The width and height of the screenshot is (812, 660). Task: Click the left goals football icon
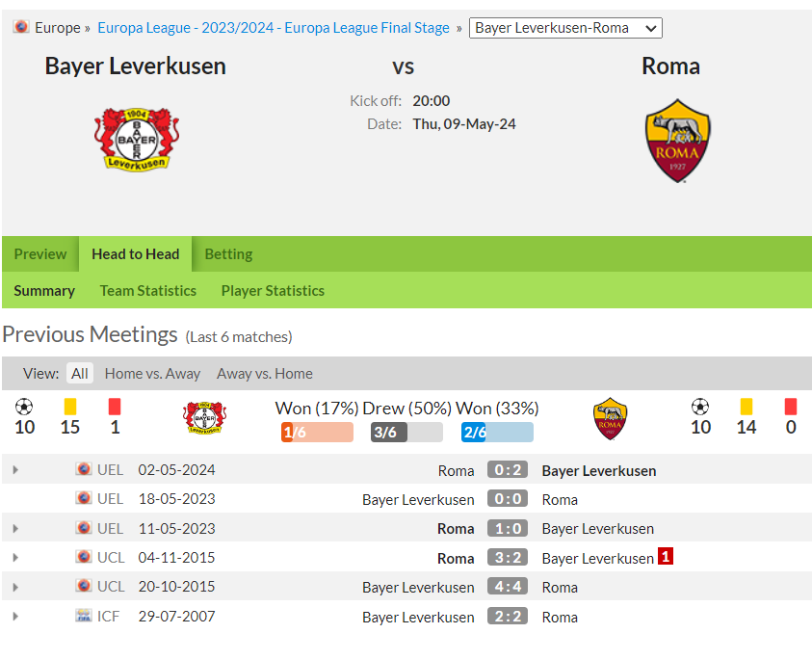pyautogui.click(x=25, y=407)
